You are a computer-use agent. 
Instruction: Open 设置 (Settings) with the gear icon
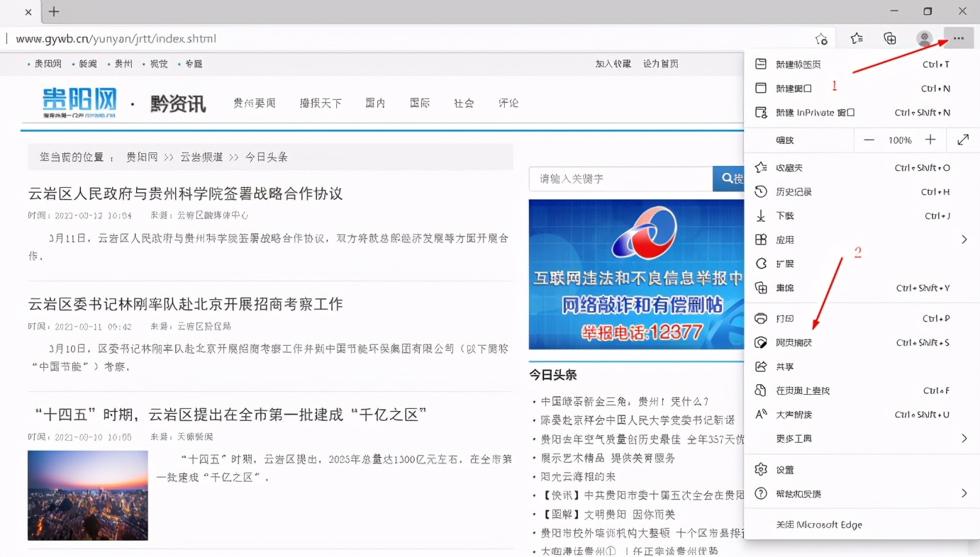point(785,470)
